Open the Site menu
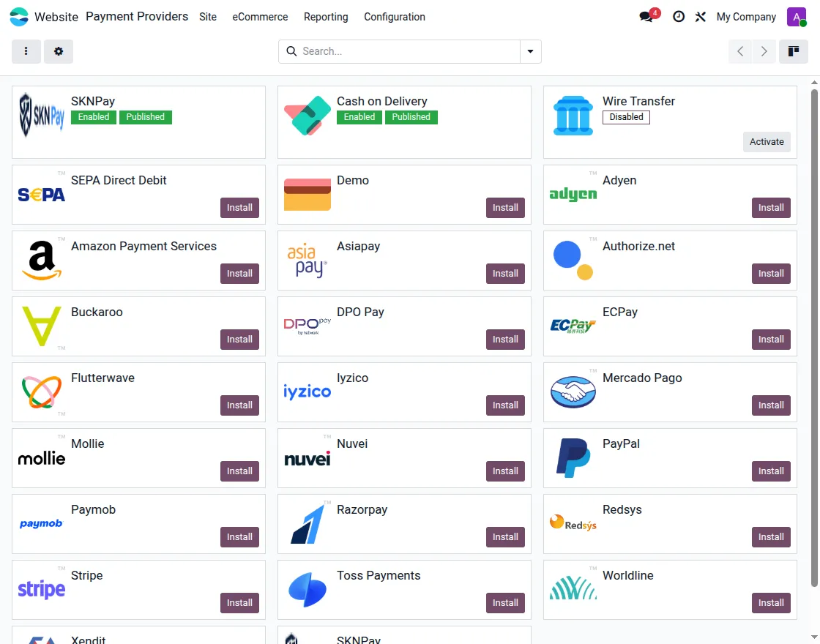This screenshot has width=820, height=644. pyautogui.click(x=208, y=17)
